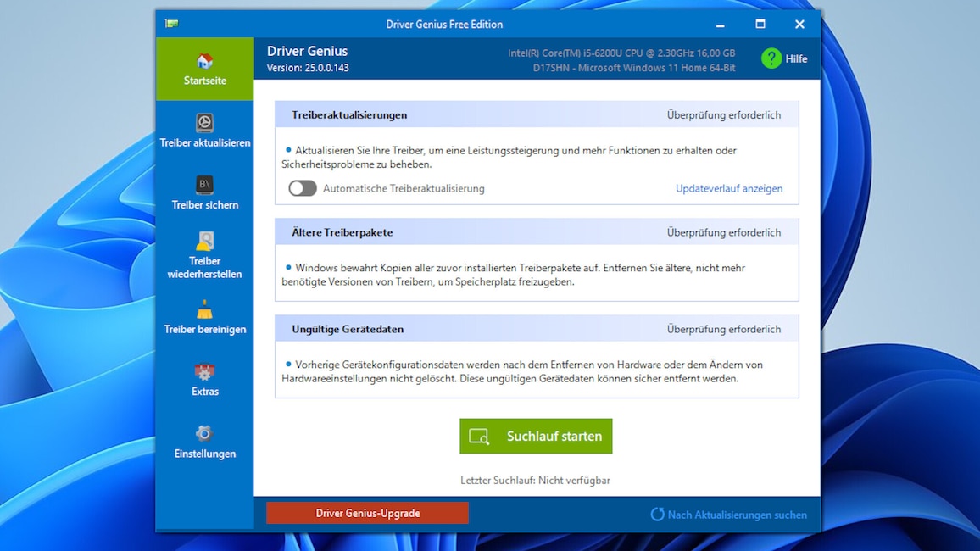Open the Einstellungen gear icon
Screen dimensions: 980x551
(x=204, y=433)
